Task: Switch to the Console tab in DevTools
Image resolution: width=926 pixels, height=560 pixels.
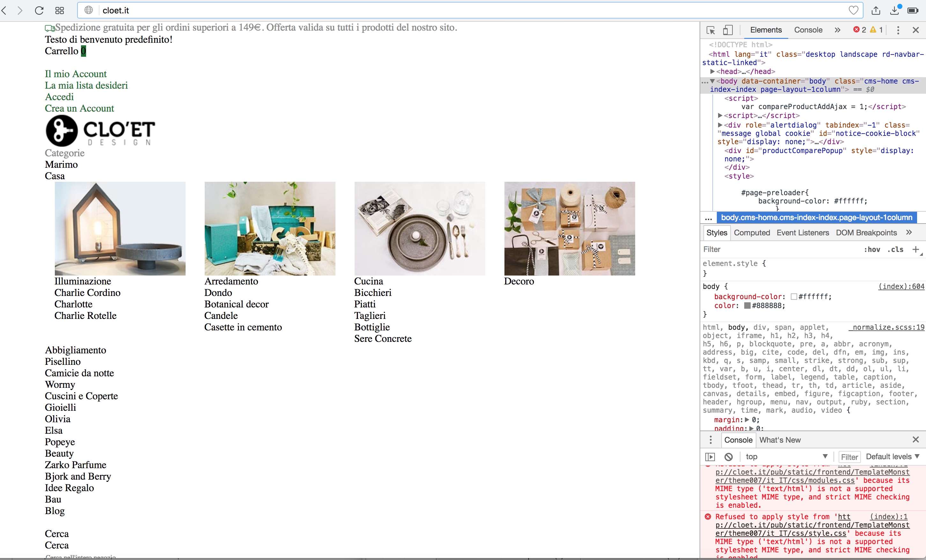Action: pos(808,30)
